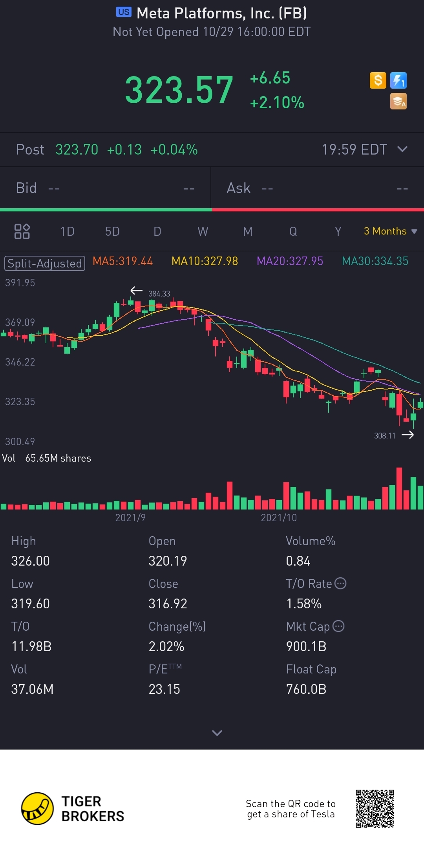The width and height of the screenshot is (424, 868).
Task: Tap the Meta Platforms, Inc. (FB) title
Action: point(222,13)
